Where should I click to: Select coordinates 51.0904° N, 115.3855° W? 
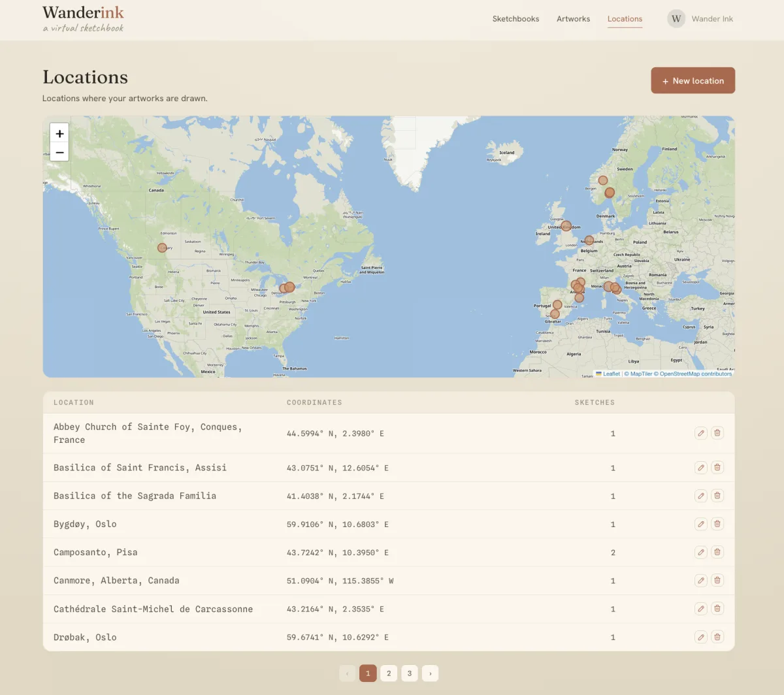(x=340, y=581)
